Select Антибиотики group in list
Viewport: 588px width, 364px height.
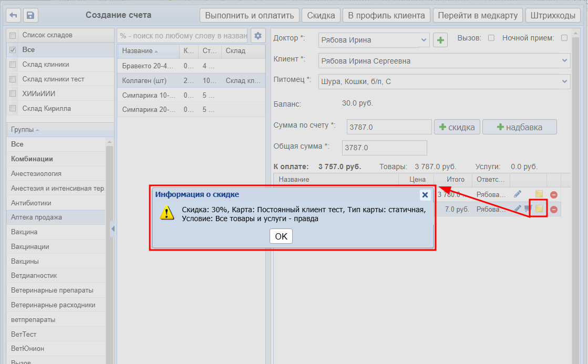[31, 203]
